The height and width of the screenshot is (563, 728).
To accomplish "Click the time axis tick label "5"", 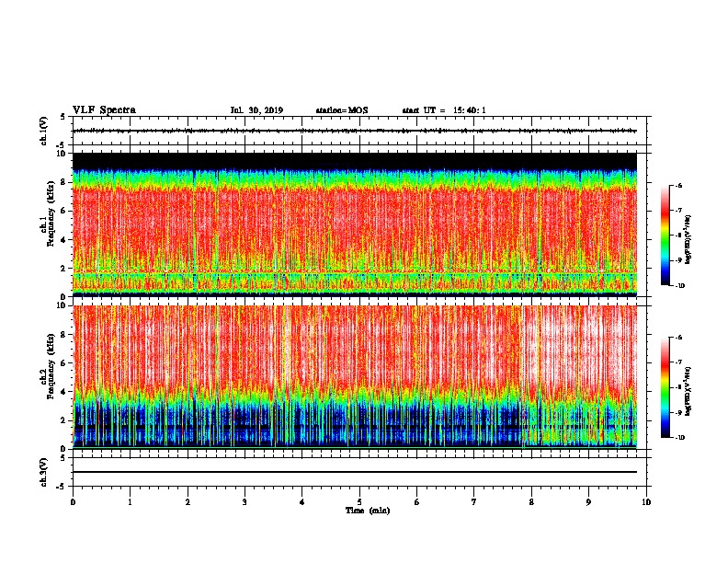I will (359, 502).
